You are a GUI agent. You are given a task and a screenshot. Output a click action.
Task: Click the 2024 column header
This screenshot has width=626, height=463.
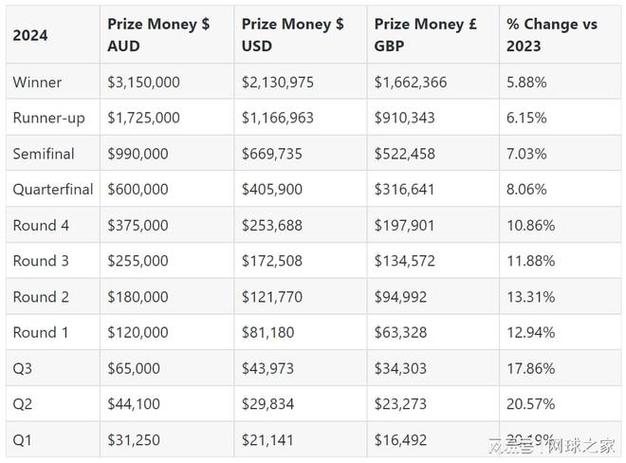[30, 35]
